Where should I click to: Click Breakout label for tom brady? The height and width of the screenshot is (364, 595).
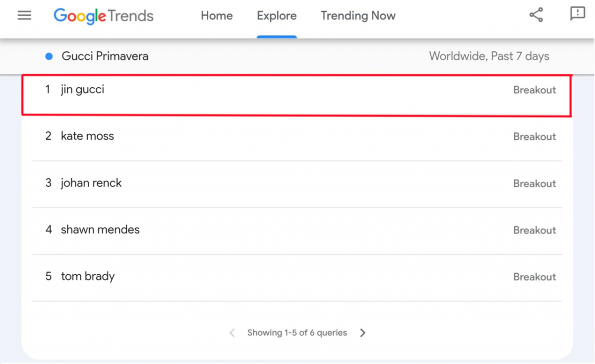click(x=535, y=277)
